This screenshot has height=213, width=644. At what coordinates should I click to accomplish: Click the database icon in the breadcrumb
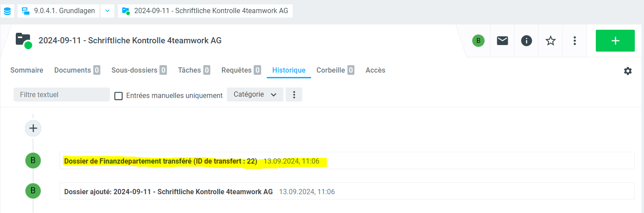tap(7, 11)
